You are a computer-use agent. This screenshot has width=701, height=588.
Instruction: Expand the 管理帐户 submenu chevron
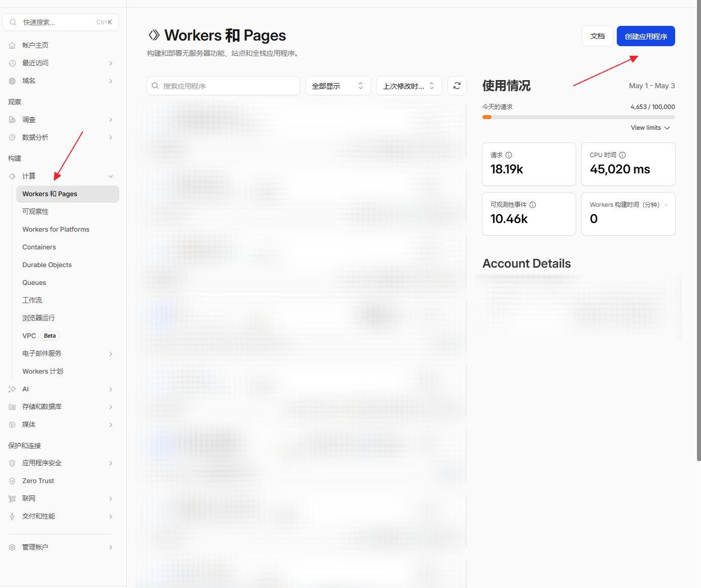tap(111, 547)
